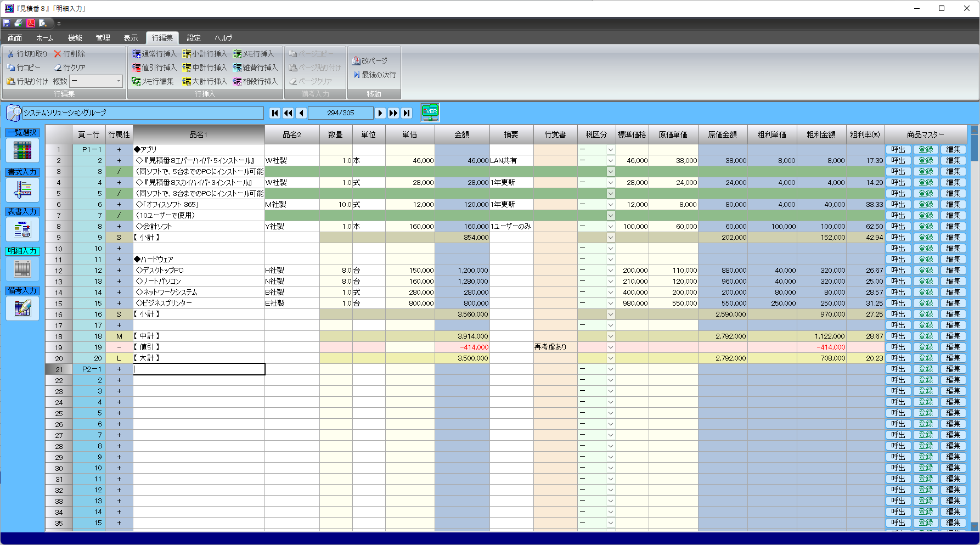Insert subtotal row with 小計行挿入
The height and width of the screenshot is (545, 980).
click(205, 54)
